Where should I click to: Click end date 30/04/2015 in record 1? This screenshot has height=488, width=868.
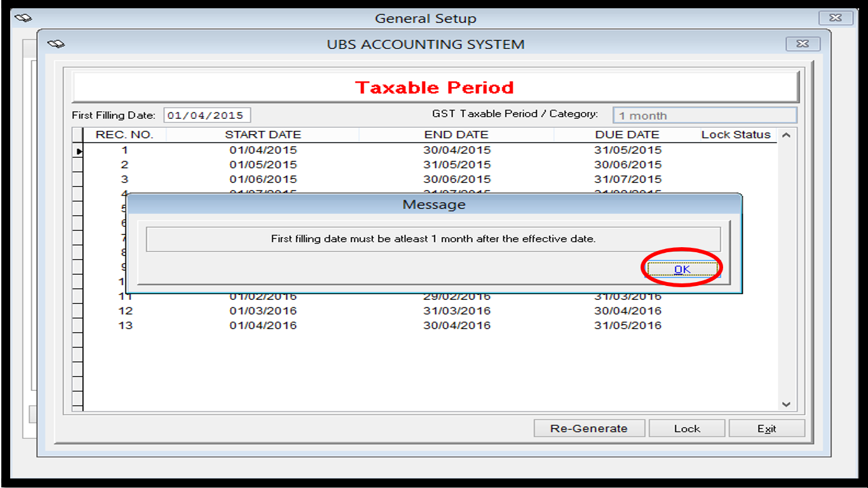(457, 151)
